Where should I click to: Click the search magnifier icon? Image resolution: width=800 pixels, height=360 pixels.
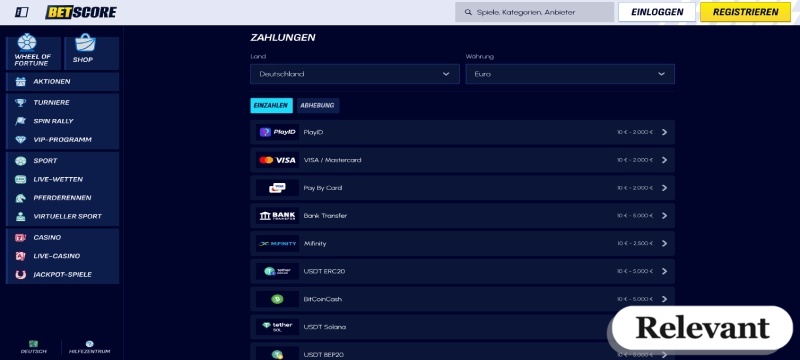point(468,12)
